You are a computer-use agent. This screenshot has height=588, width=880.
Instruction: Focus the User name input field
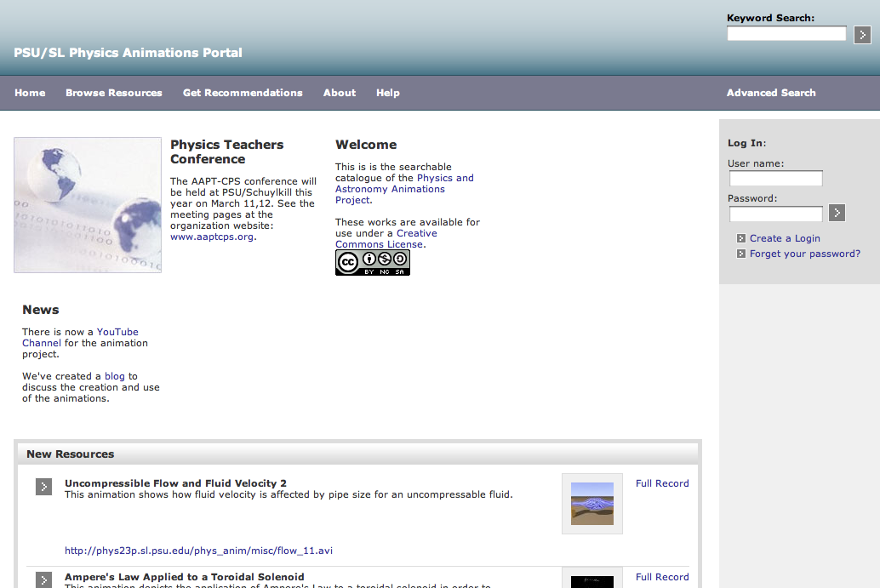pyautogui.click(x=775, y=179)
